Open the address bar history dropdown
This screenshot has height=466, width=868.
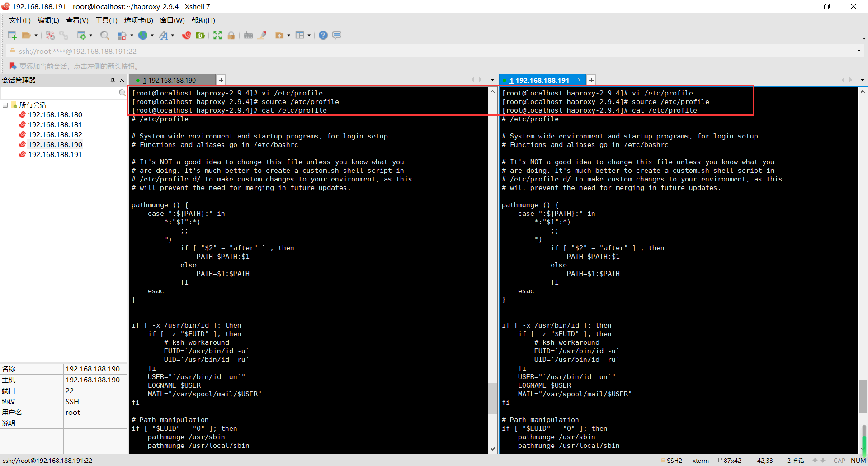pos(859,51)
